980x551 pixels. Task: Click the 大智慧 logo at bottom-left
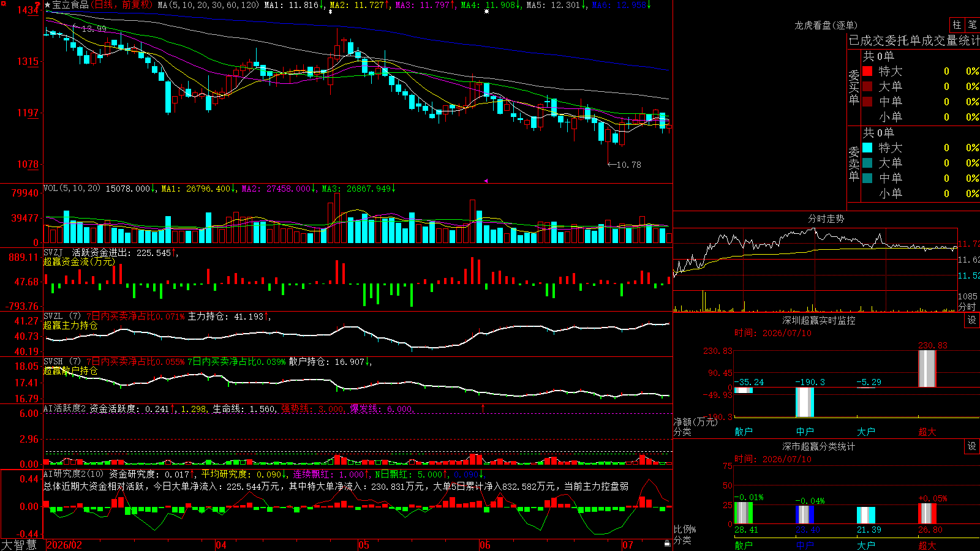pyautogui.click(x=19, y=545)
